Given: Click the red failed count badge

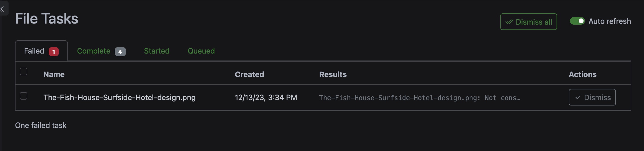Looking at the screenshot, I should (54, 52).
